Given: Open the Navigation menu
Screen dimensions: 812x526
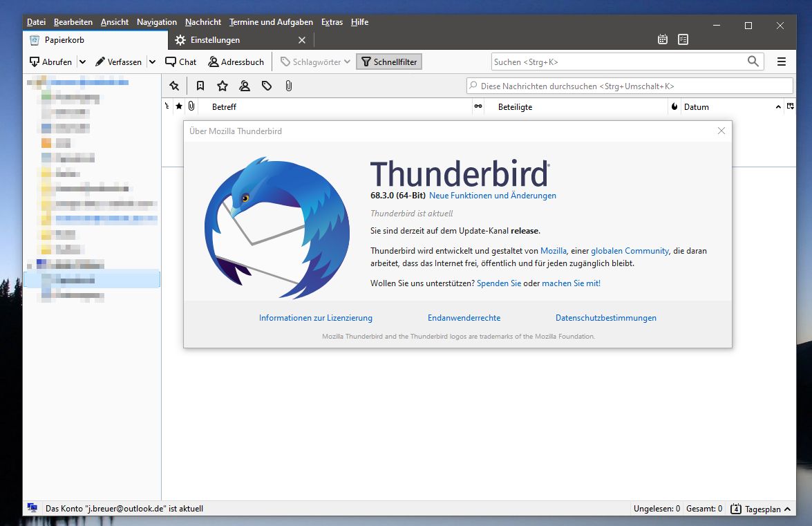Looking at the screenshot, I should click(157, 21).
